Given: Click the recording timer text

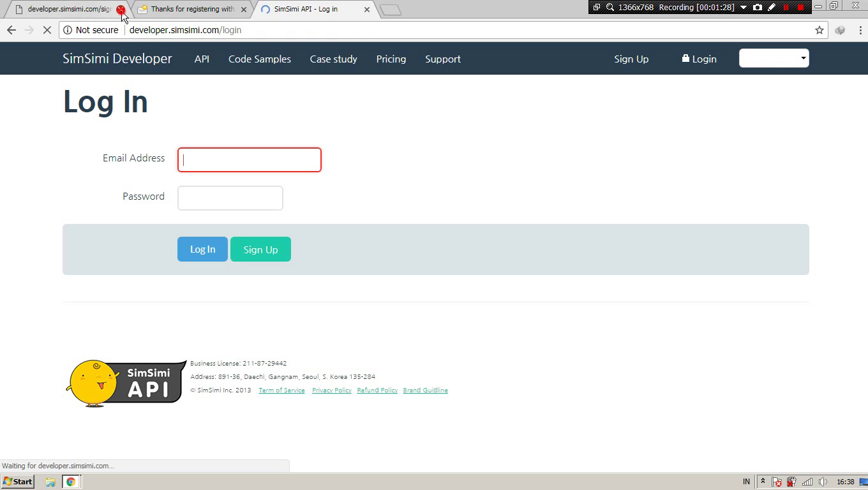Looking at the screenshot, I should (x=696, y=7).
